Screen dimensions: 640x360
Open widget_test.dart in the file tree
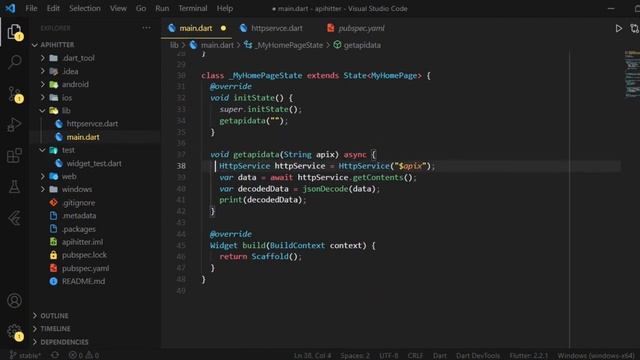click(93, 163)
